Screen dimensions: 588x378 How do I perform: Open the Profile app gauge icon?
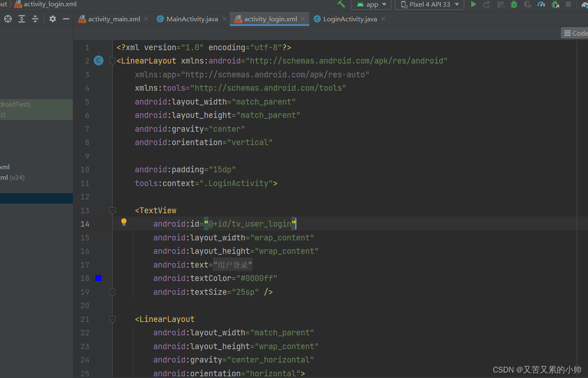coord(542,5)
